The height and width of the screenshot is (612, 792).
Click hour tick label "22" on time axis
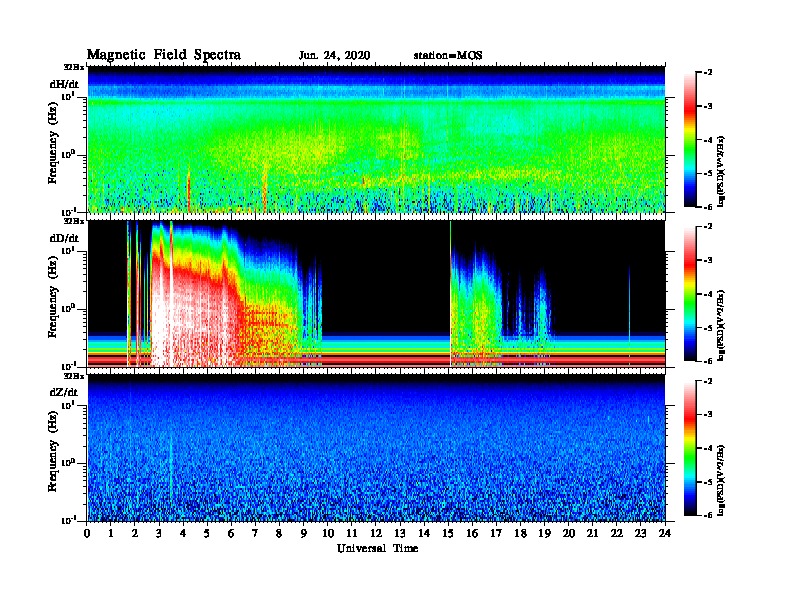tap(617, 534)
